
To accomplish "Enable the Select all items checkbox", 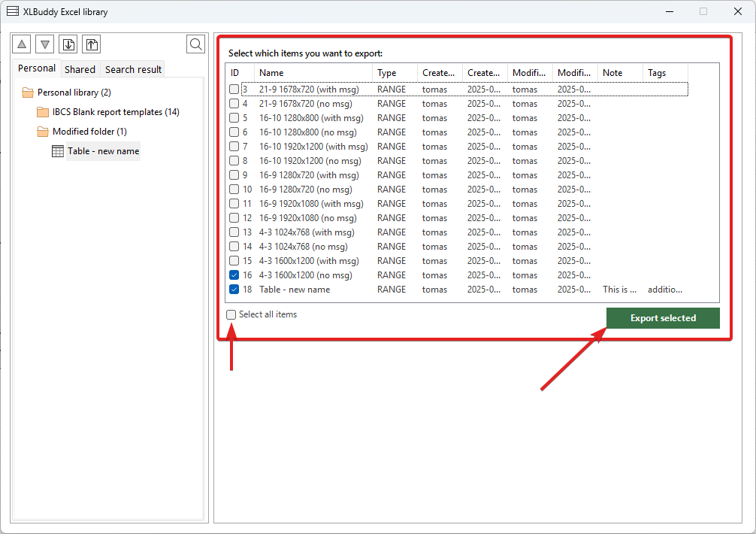I will (231, 314).
